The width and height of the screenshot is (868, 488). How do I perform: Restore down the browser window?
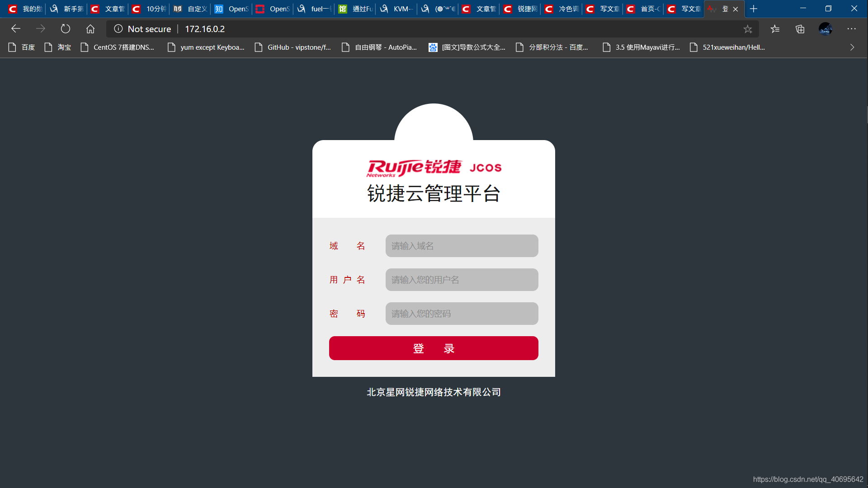tap(828, 9)
